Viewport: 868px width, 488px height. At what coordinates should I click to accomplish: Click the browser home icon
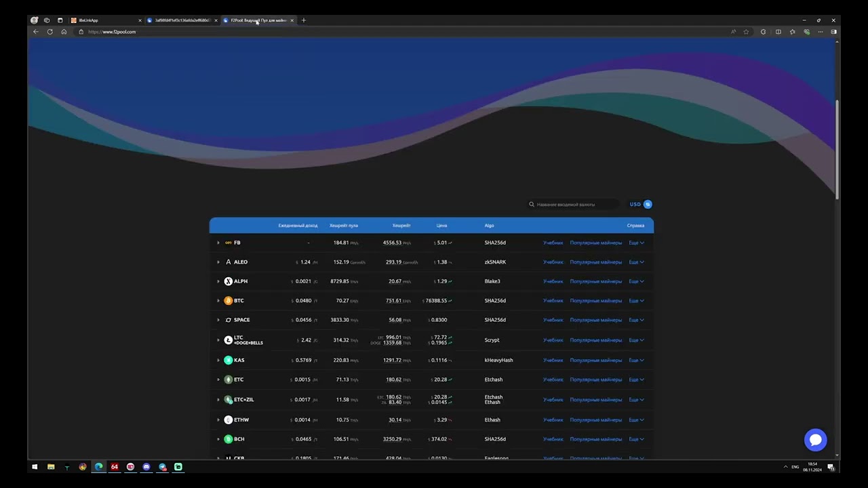(64, 32)
